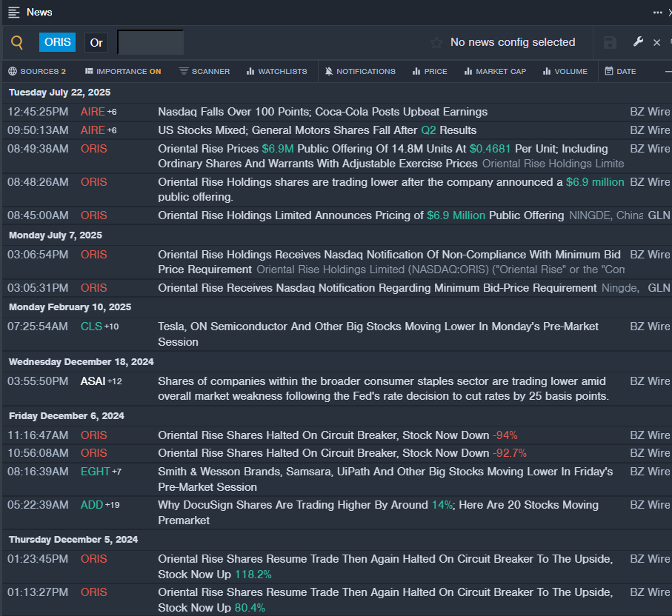The image size is (672, 616).
Task: Open the consumer staples sector trading lower headline
Action: coord(384,389)
